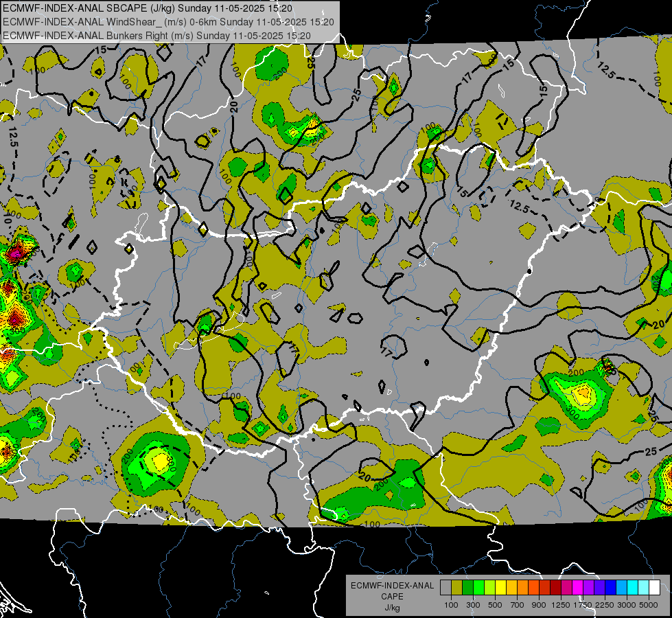Click the WindShear_ (m/s) 0-6km title line
This screenshot has height=618, width=672.
pyautogui.click(x=168, y=22)
